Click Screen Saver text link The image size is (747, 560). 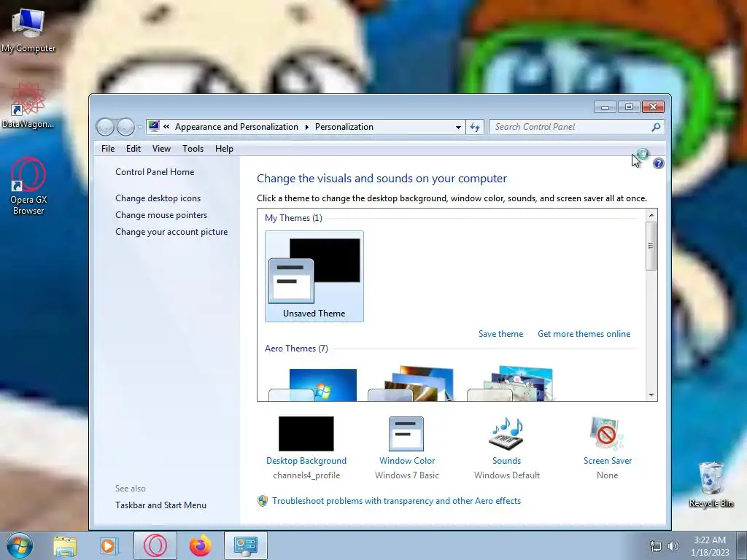(x=608, y=461)
